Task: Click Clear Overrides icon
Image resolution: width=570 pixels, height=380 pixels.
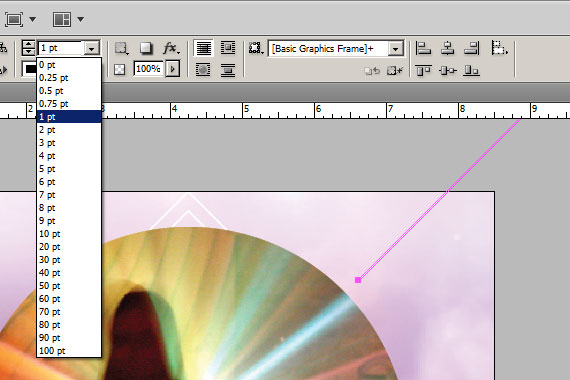Action: [372, 70]
